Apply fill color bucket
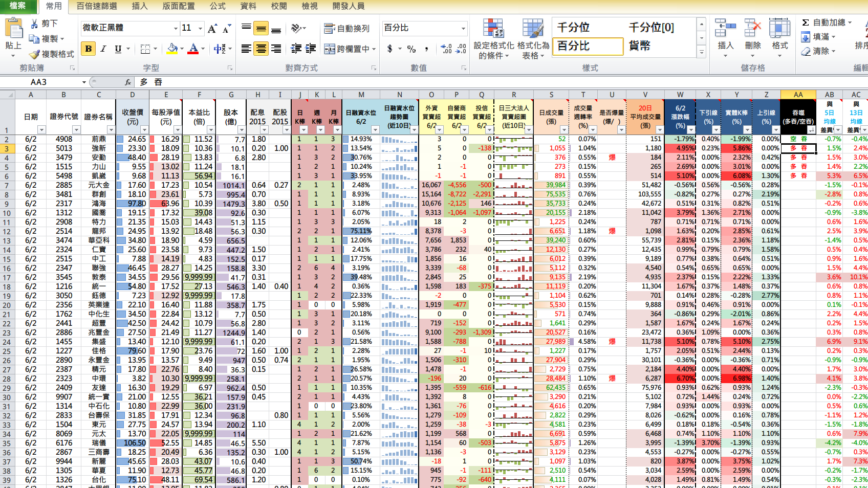Image resolution: width=868 pixels, height=488 pixels. [x=172, y=49]
